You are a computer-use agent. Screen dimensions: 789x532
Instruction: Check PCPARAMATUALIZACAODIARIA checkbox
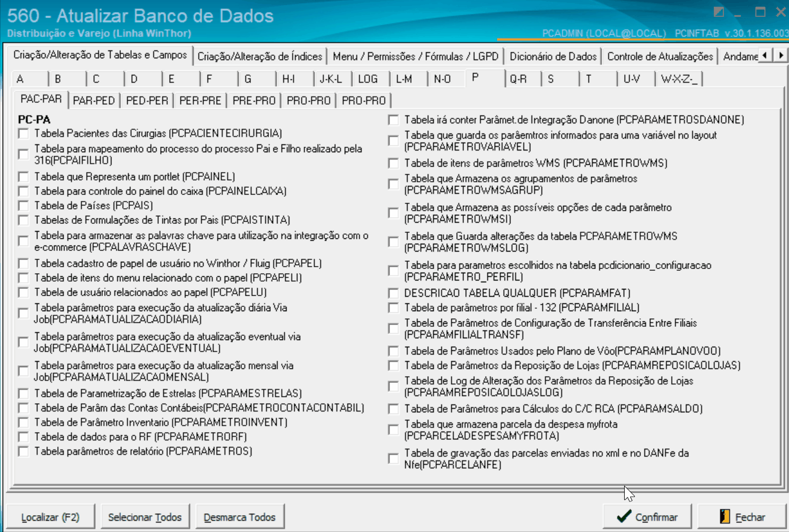point(23,313)
